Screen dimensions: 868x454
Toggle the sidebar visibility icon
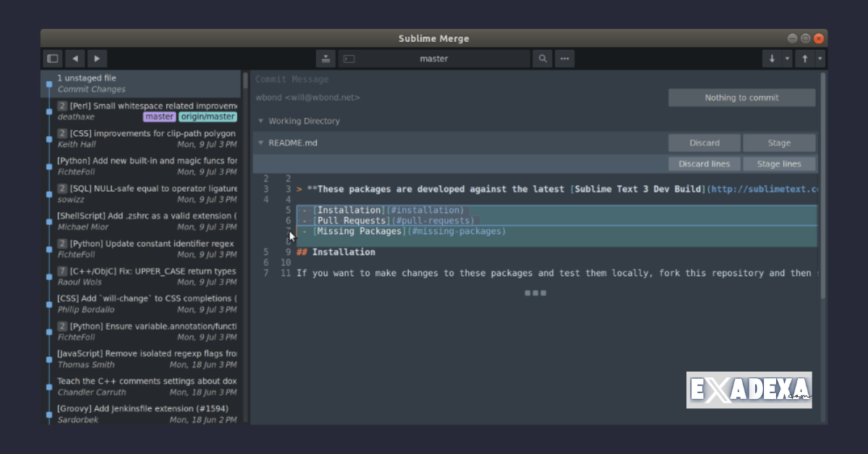[x=52, y=59]
